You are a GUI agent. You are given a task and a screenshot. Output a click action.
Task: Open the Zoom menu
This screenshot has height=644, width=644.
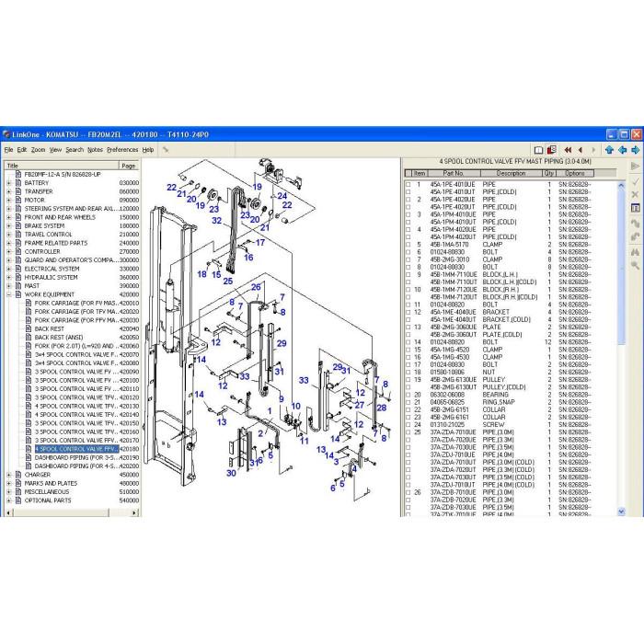pos(39,150)
